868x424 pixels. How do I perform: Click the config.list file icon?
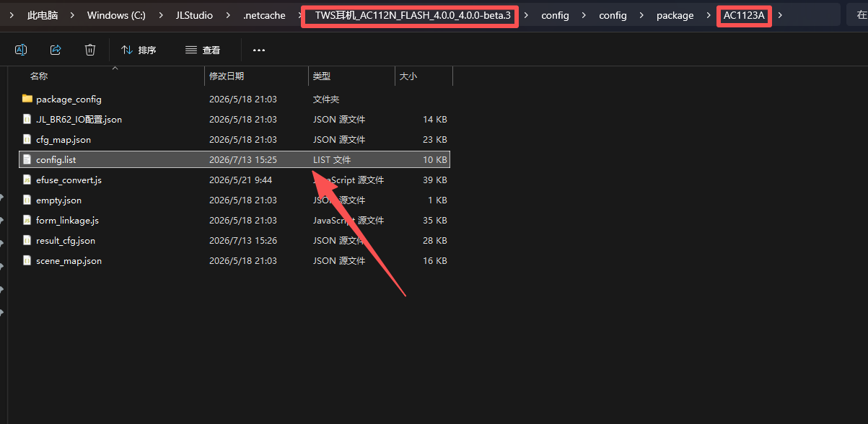(27, 159)
